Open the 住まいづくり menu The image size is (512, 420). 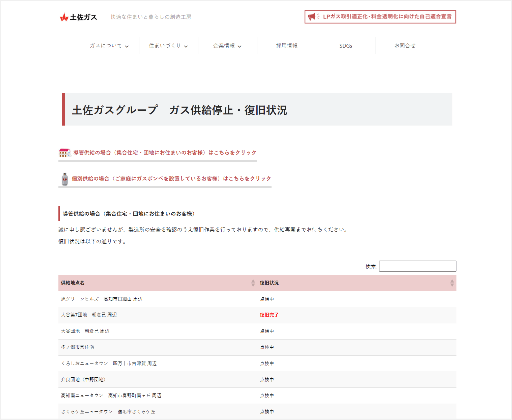pos(168,46)
